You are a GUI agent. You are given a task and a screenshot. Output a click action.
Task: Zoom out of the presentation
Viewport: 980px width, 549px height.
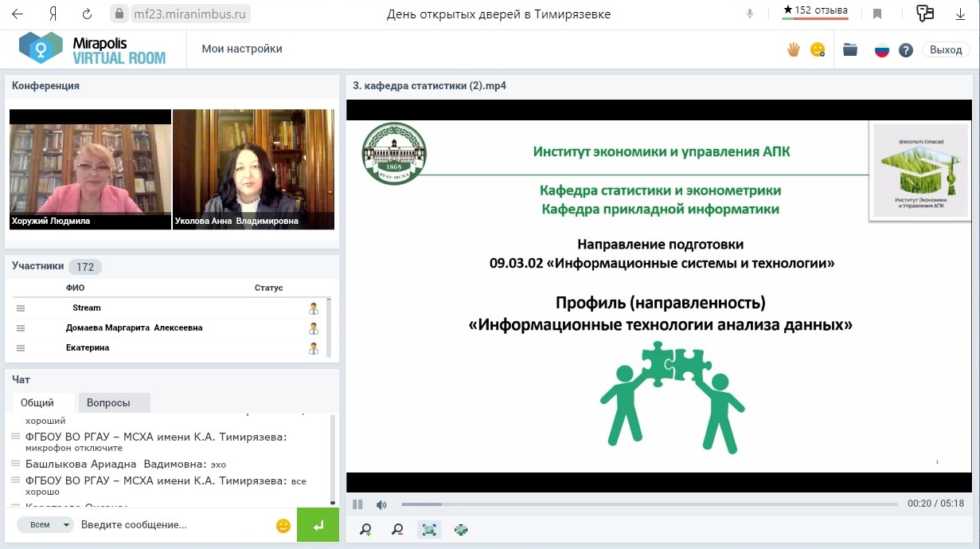(x=397, y=529)
